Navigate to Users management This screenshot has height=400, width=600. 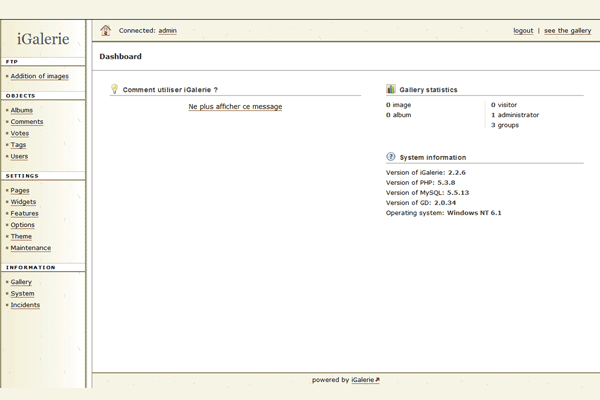pos(19,156)
